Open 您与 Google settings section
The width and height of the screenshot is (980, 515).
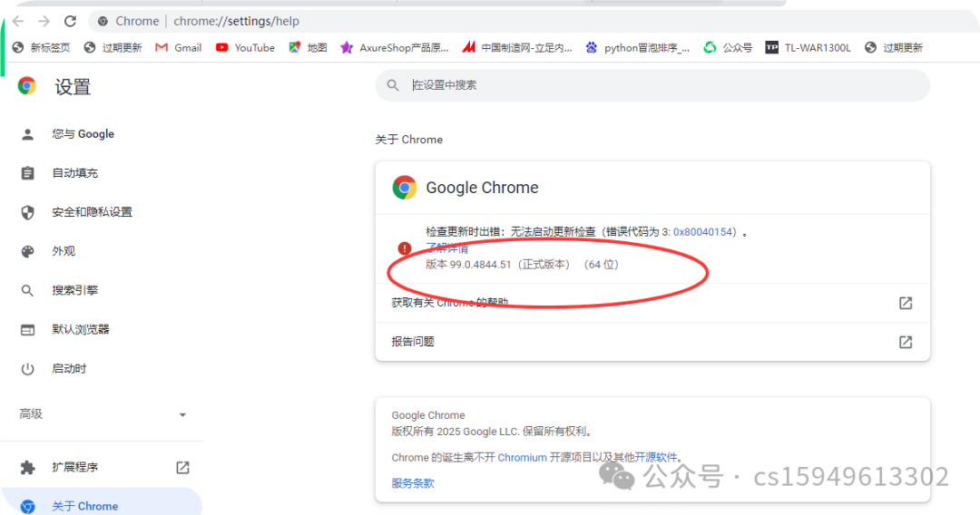point(83,133)
